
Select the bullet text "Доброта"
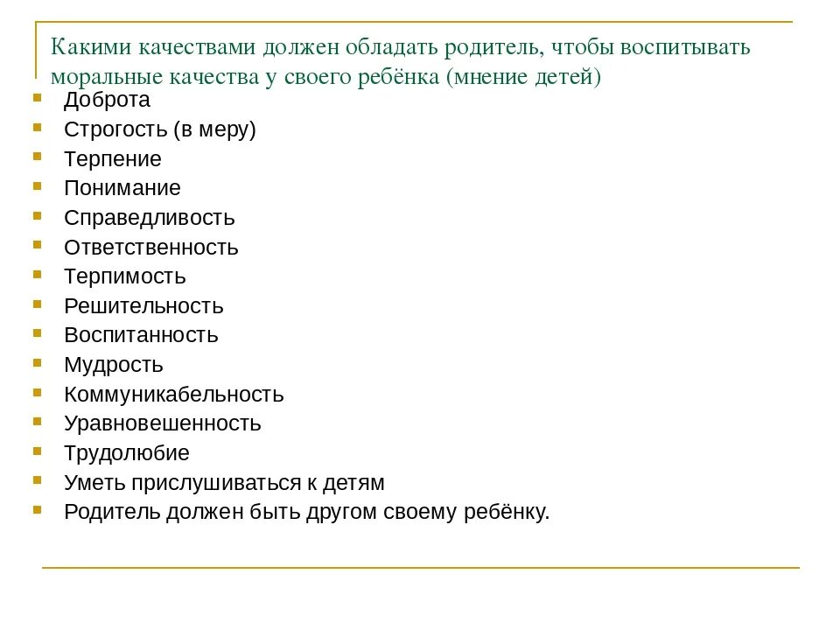[107, 100]
